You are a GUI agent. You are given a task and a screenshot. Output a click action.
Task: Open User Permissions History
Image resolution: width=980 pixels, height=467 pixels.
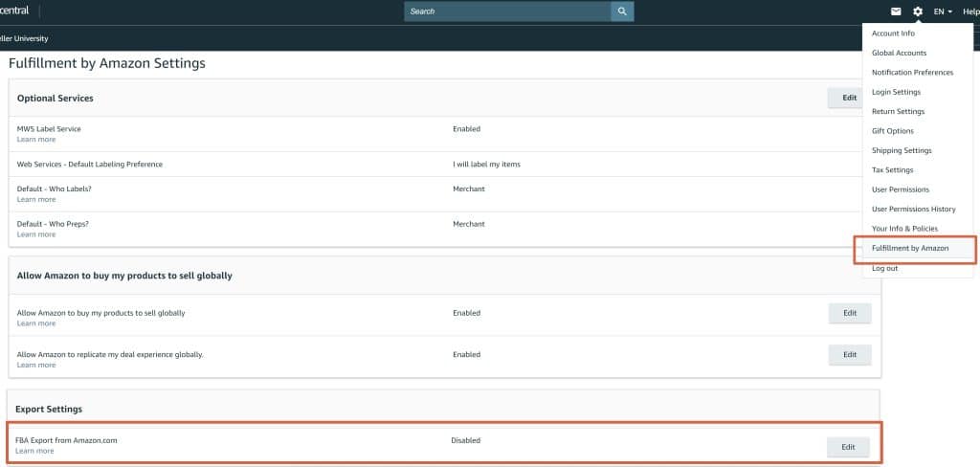click(914, 209)
